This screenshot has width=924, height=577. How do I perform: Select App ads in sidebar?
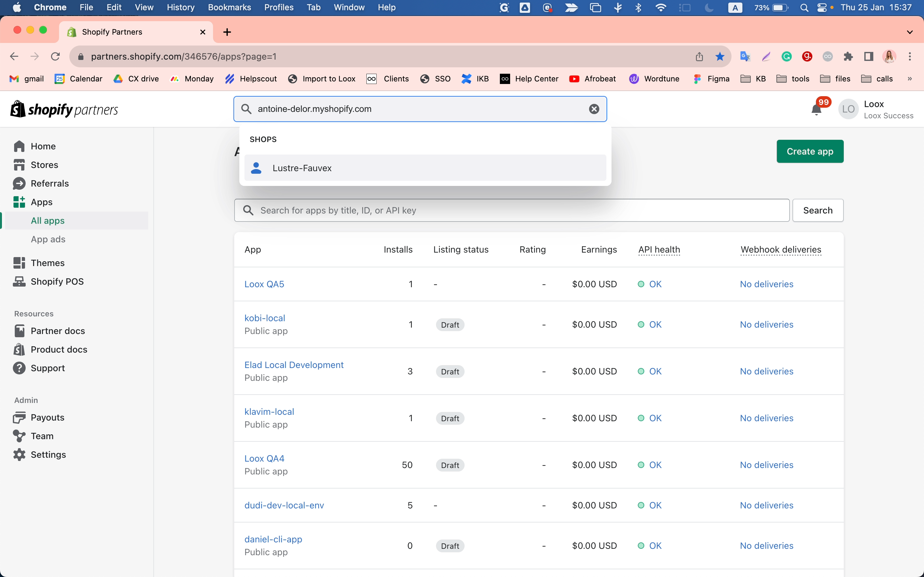48,239
